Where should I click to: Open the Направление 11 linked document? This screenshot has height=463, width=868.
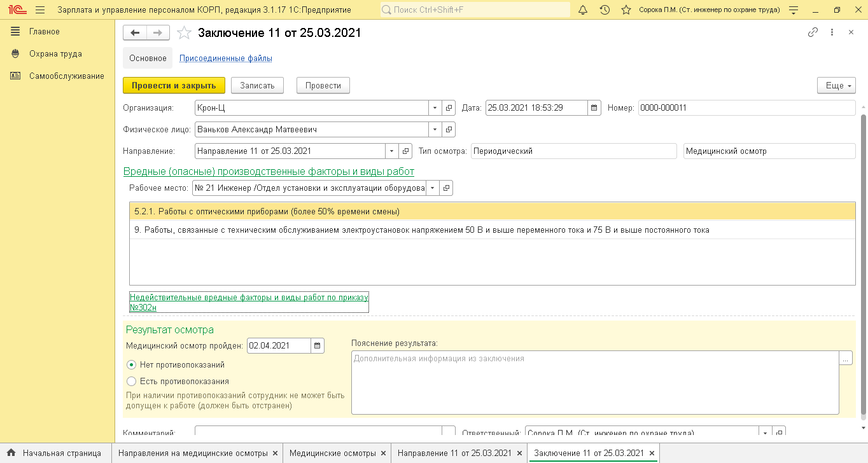click(x=405, y=151)
